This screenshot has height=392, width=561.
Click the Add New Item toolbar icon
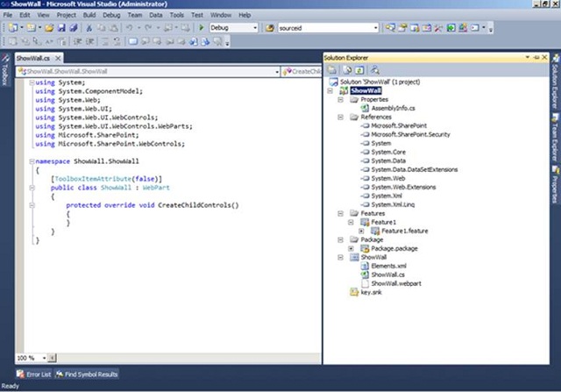click(x=32, y=28)
